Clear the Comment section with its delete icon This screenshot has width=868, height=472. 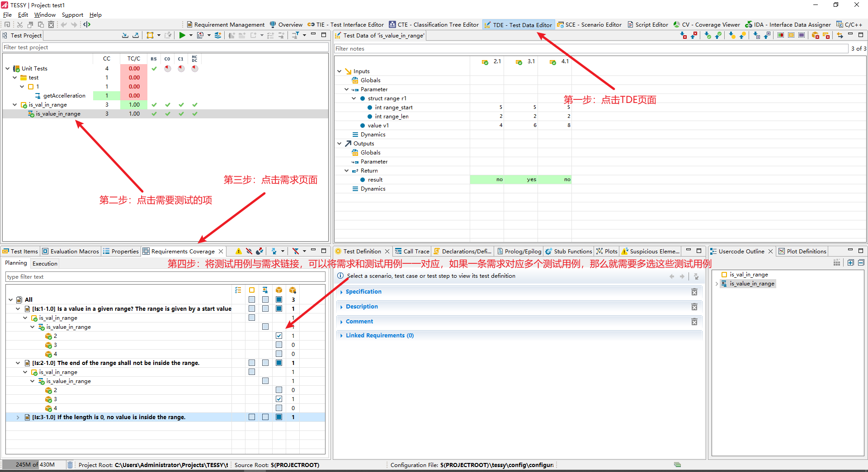pos(694,322)
